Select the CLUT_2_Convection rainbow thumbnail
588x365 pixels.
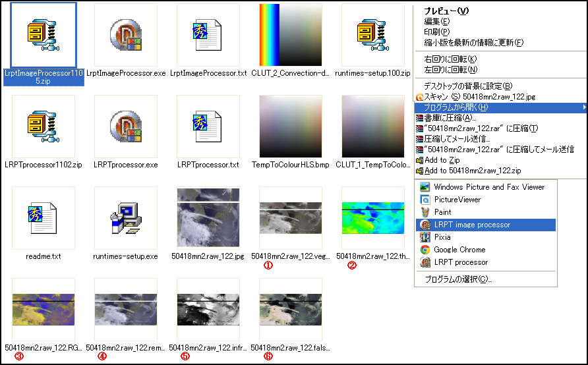(x=291, y=35)
